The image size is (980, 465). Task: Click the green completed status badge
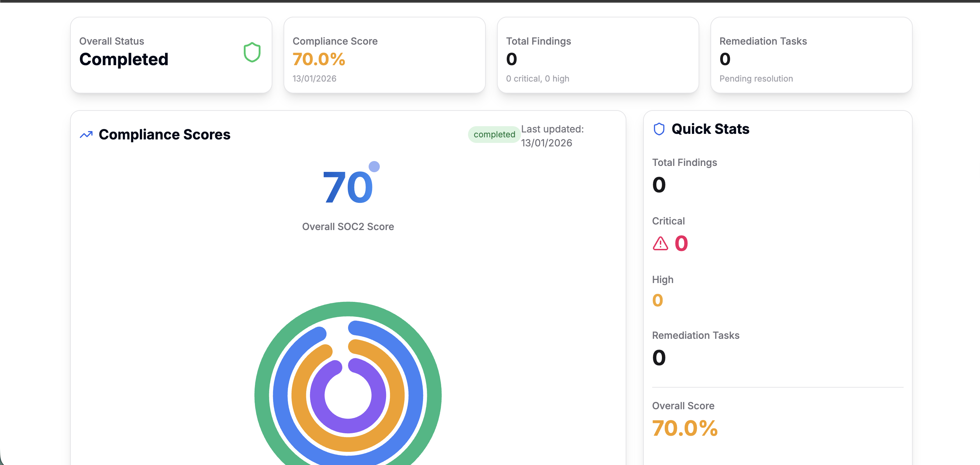pyautogui.click(x=494, y=135)
